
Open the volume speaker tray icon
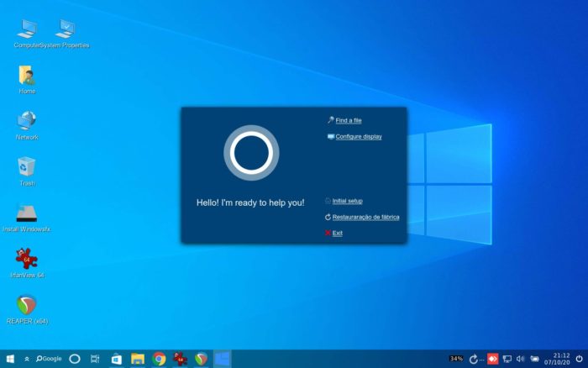(520, 359)
